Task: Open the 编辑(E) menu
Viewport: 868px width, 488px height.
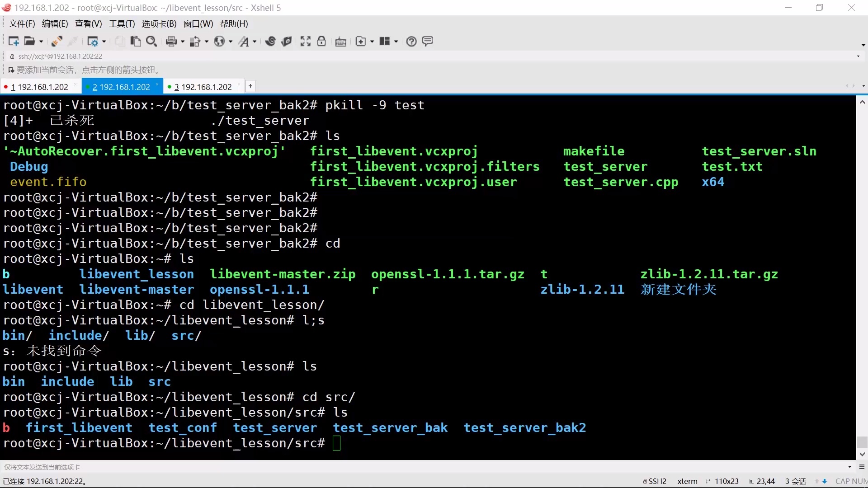Action: [55, 24]
